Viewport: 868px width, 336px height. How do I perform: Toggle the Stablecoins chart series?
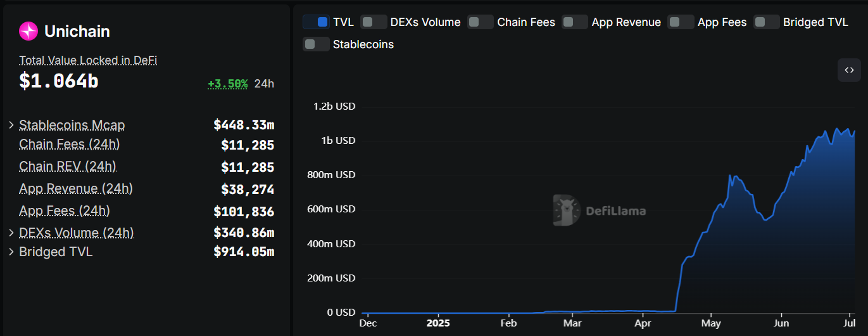tap(316, 44)
